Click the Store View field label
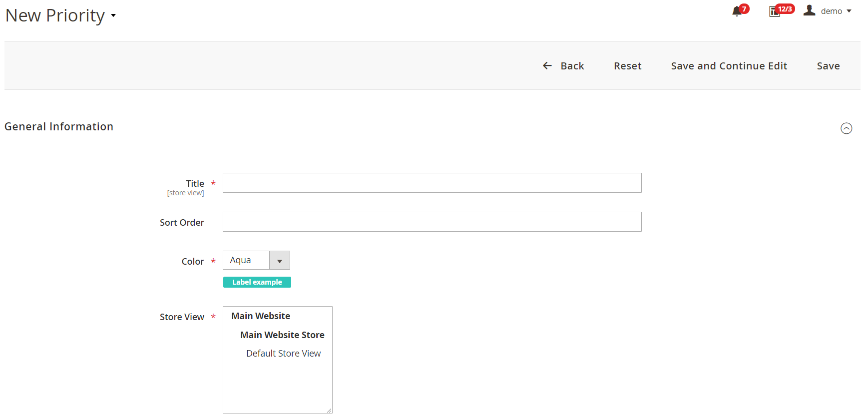This screenshot has height=416, width=868. tap(182, 317)
